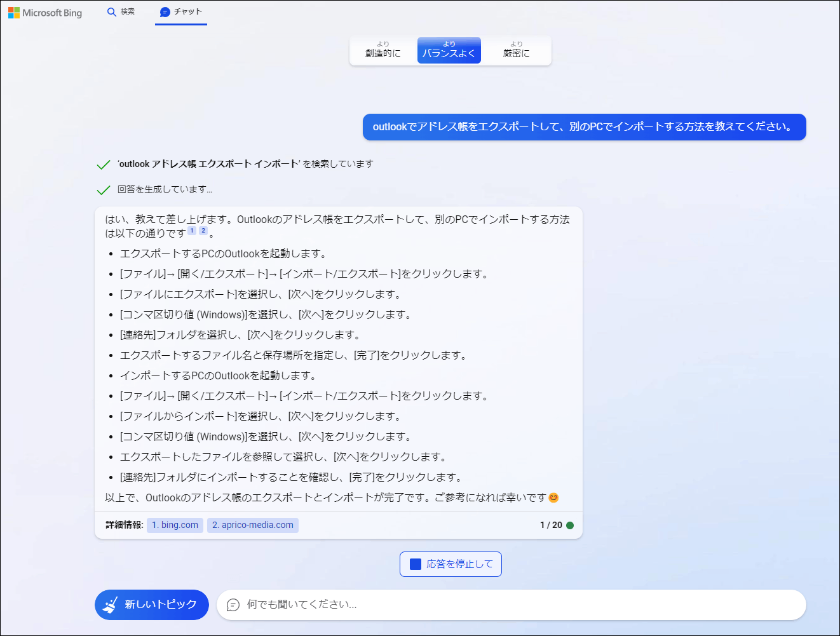Click the Microsoft Bing logo
Screen dimensions: 840x636
(45, 13)
